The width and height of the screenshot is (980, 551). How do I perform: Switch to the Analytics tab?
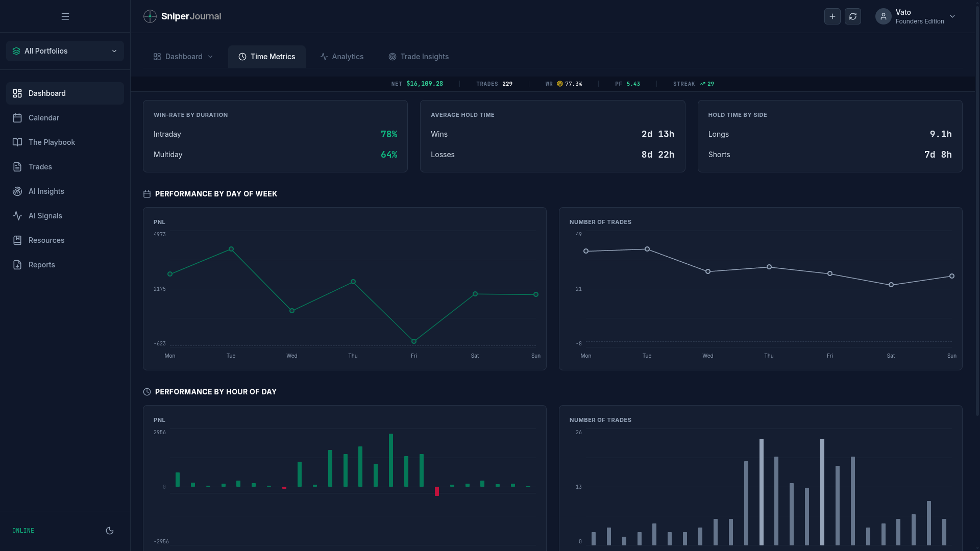(342, 57)
